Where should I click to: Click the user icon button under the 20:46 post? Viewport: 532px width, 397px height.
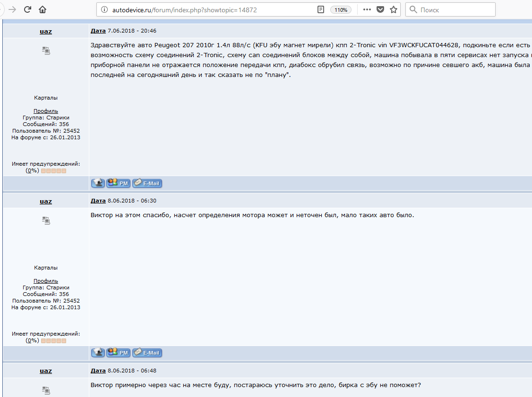point(98,183)
